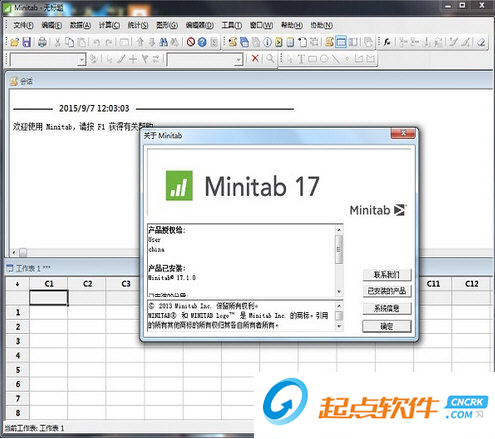The height and width of the screenshot is (439, 495).
Task: Click the eraser Clear Cells icon
Action: coord(481,42)
